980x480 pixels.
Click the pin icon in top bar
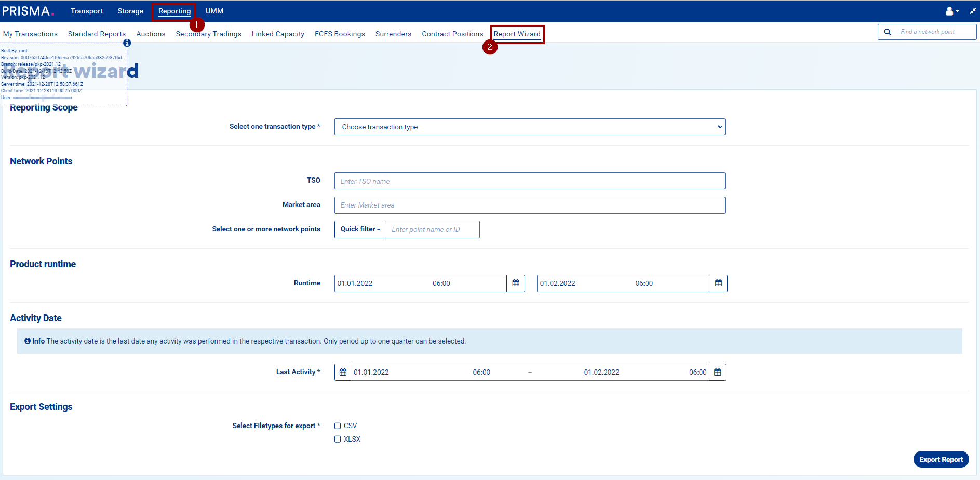[972, 11]
